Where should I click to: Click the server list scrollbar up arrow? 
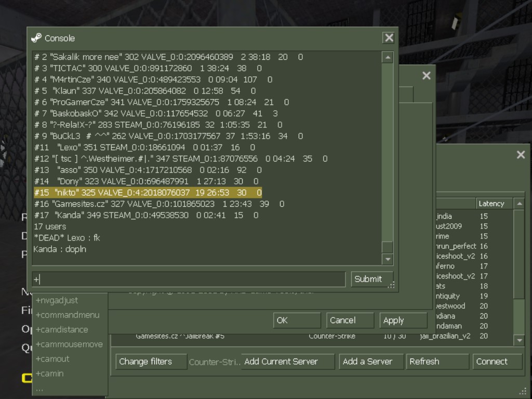[520, 204]
